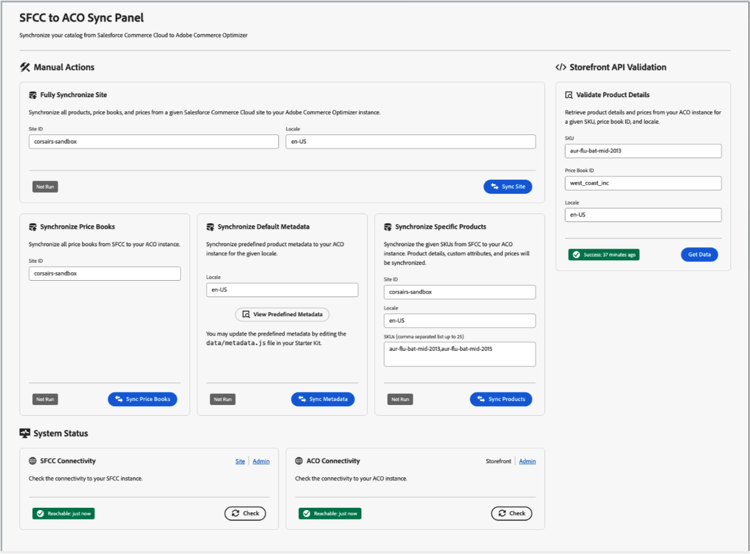Image resolution: width=750 pixels, height=554 pixels.
Task: Open the SFCC Admin link
Action: 261,461
